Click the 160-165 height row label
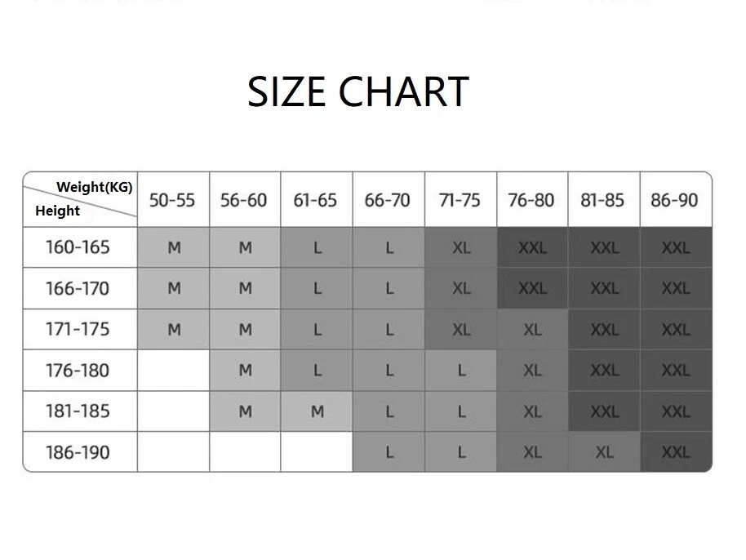Viewport: 746px width, 560px height. pyautogui.click(x=78, y=247)
